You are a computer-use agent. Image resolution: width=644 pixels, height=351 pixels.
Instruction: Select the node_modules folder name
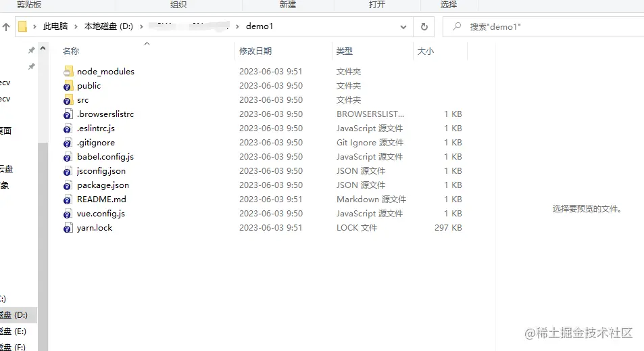105,72
